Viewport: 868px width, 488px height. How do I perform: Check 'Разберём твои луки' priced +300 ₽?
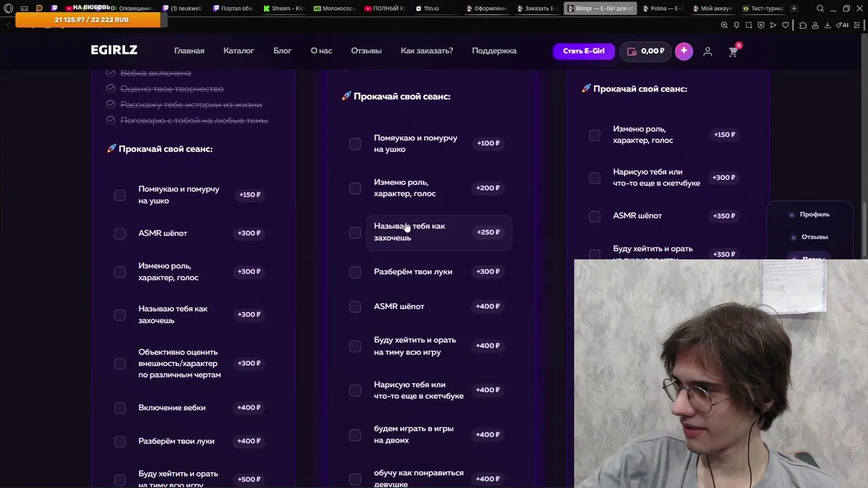coord(355,272)
